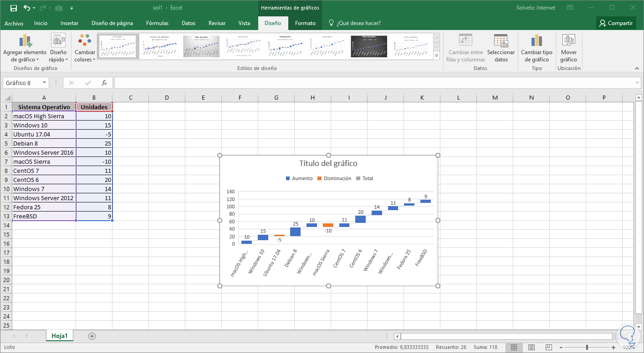This screenshot has width=644, height=353.
Task: Switch to Page Layout view in the status bar
Action: (531, 348)
